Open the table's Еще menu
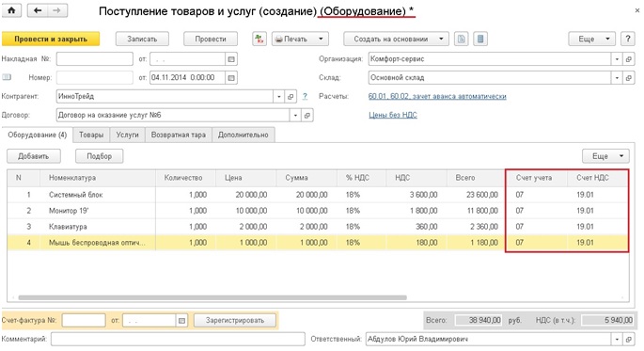644x351 pixels. click(605, 156)
